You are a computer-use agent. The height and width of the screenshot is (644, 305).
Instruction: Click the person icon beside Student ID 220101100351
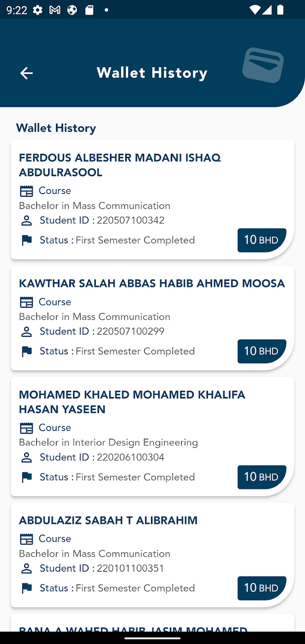[27, 568]
